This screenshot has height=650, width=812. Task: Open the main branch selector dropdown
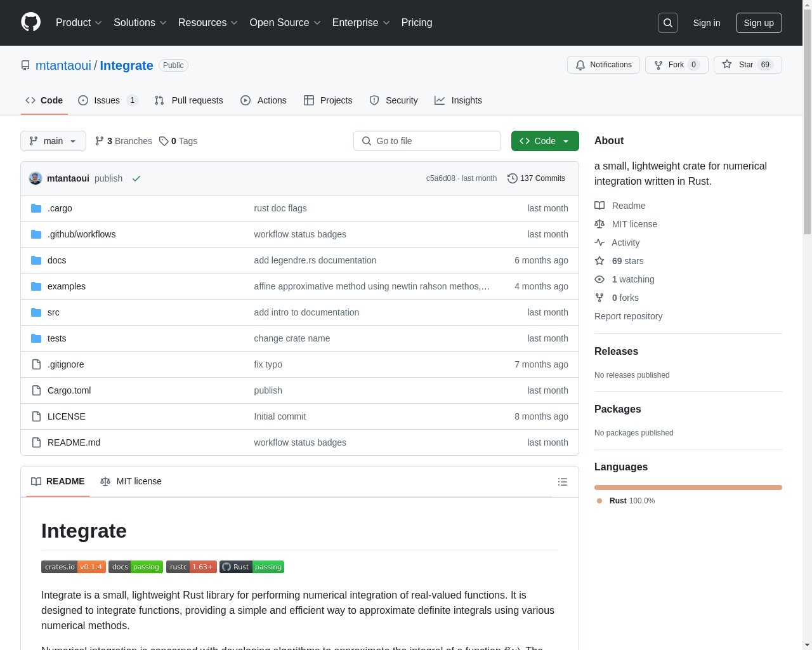(x=53, y=141)
